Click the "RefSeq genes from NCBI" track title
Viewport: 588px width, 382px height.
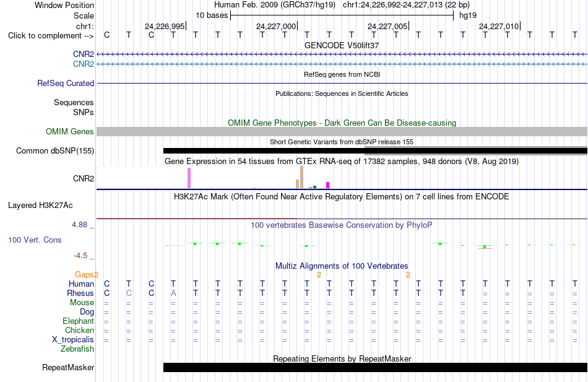pos(342,74)
